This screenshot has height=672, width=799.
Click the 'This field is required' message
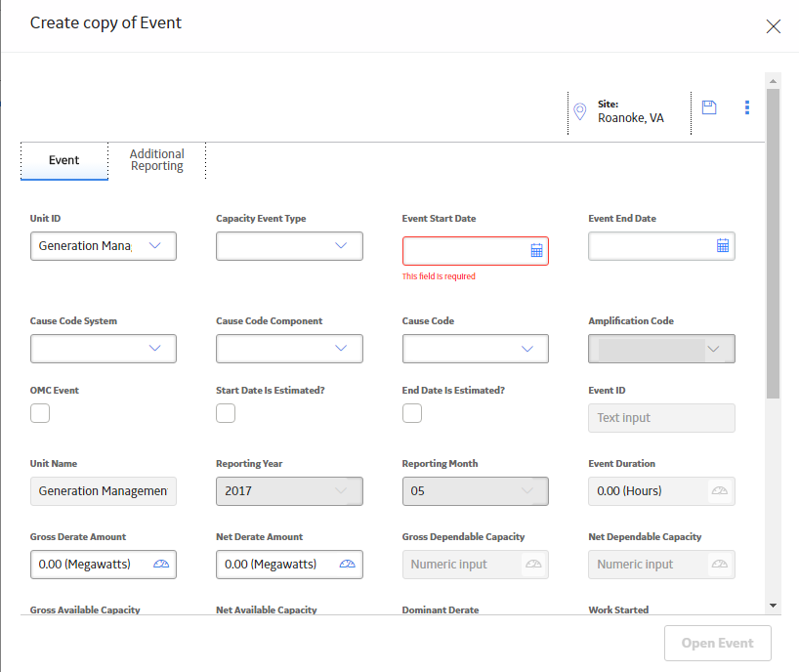click(439, 276)
